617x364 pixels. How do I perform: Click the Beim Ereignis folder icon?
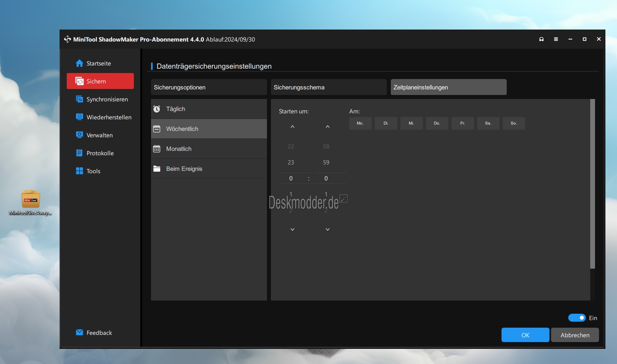click(x=157, y=169)
